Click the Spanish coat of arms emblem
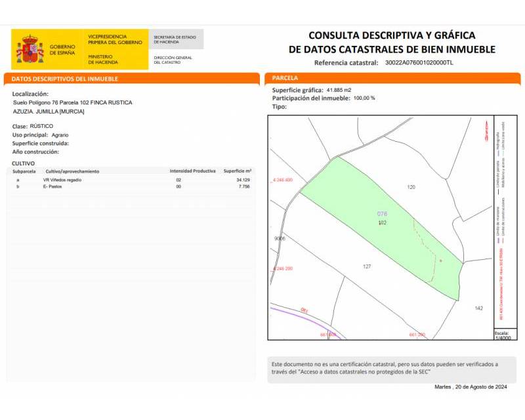525x420 pixels. [30, 50]
